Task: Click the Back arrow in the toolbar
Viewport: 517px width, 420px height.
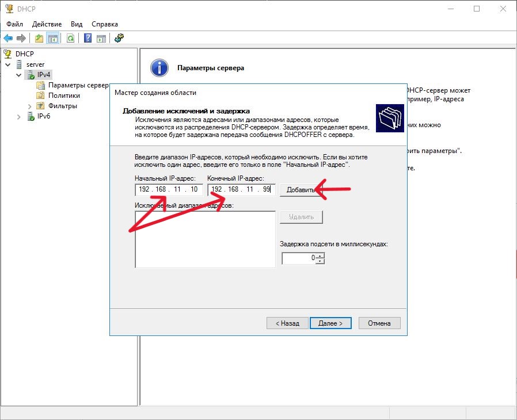Action: pos(8,39)
